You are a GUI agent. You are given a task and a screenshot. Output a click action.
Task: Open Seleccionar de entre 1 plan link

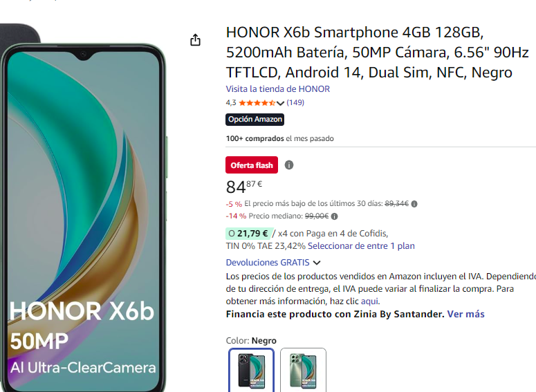coord(361,246)
